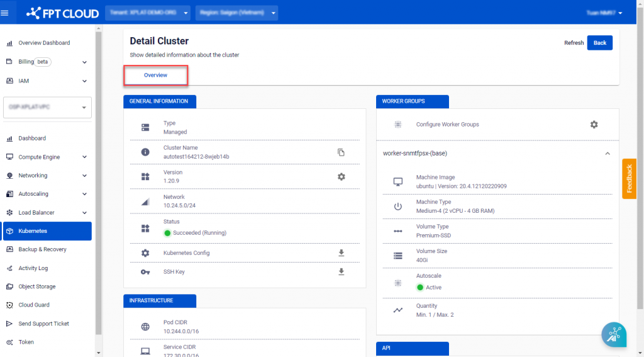
Task: Open Version settings gear icon
Action: point(341,177)
